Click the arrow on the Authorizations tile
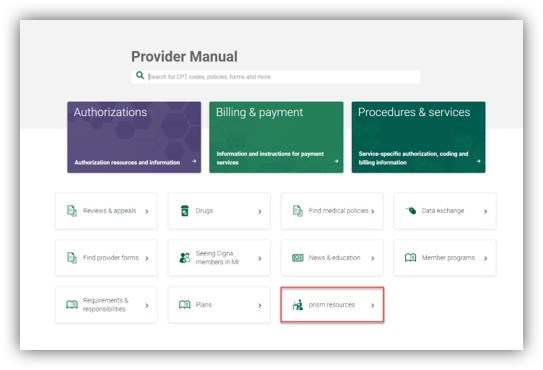543x370 pixels. coord(194,161)
